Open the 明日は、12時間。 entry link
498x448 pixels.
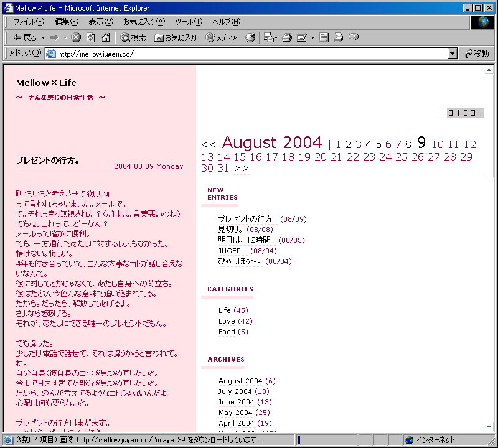coord(246,240)
